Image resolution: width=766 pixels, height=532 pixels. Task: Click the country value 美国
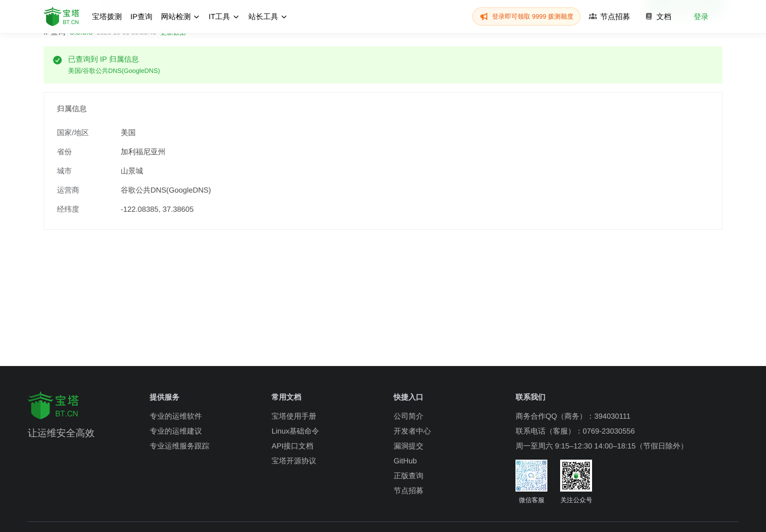point(128,133)
